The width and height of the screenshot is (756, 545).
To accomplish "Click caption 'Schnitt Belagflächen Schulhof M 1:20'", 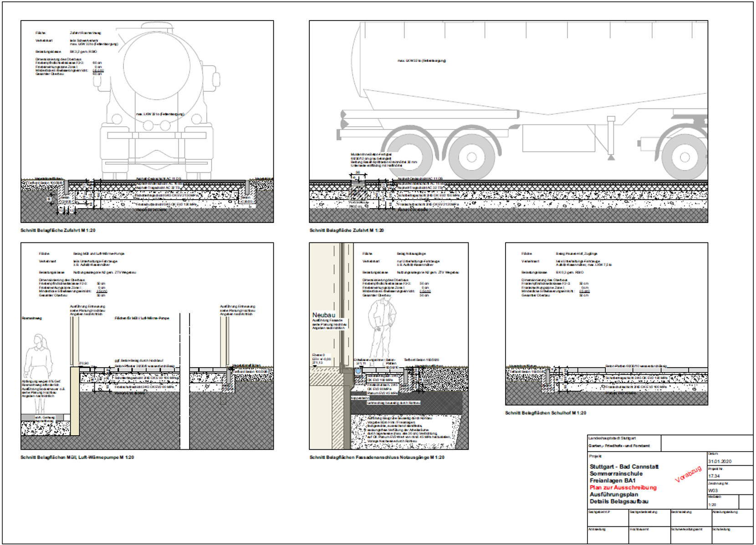I will click(545, 413).
